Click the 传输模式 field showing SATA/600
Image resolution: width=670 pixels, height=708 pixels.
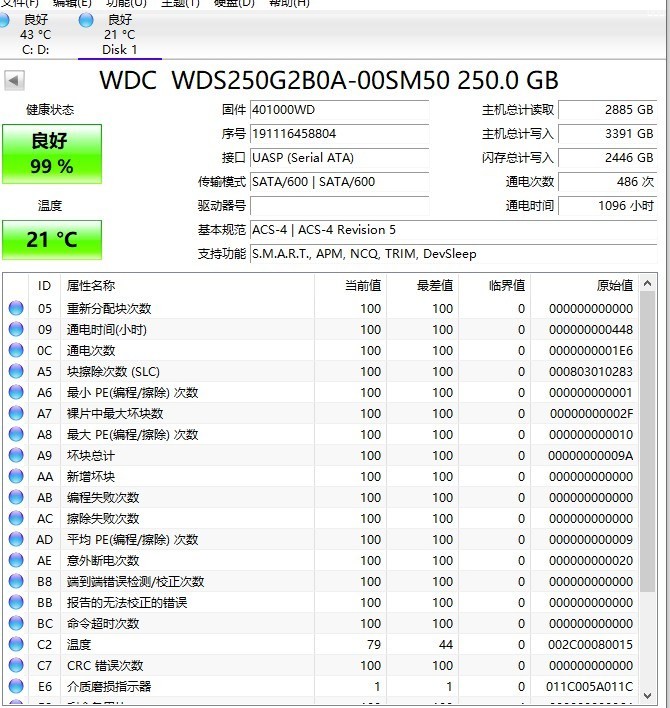coord(340,182)
